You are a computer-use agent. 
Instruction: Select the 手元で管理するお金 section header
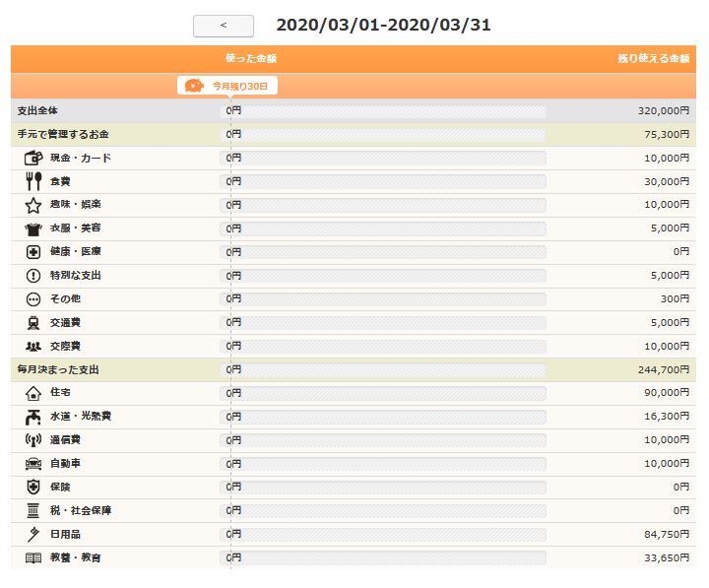coord(63,134)
